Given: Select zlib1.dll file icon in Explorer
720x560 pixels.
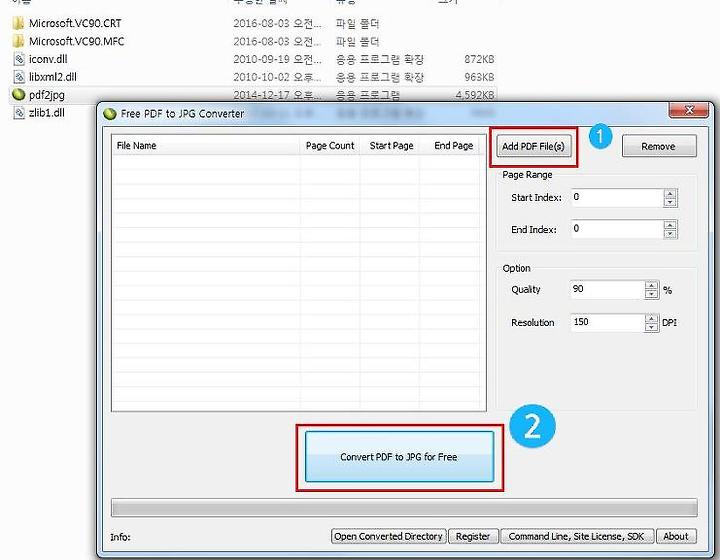Looking at the screenshot, I should (x=19, y=112).
